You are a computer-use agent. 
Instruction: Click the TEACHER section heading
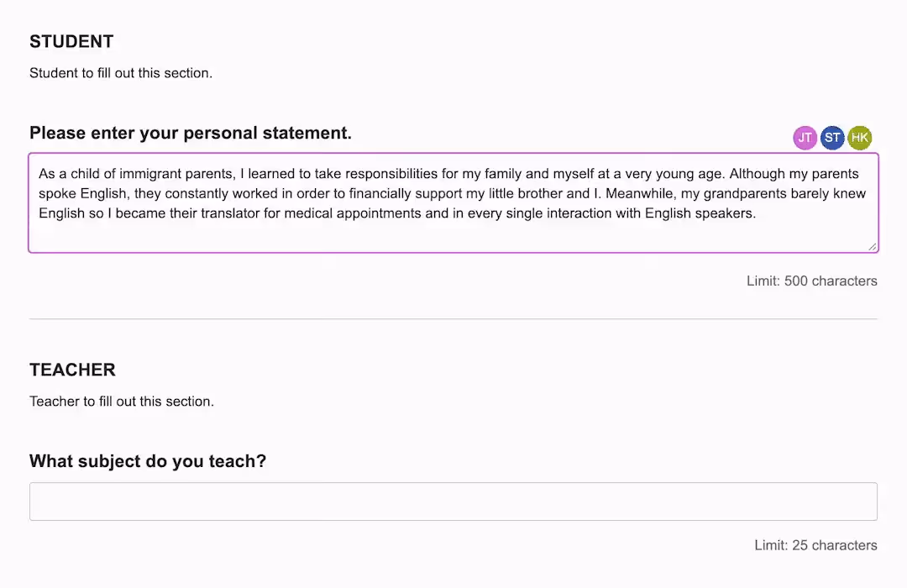coord(72,370)
